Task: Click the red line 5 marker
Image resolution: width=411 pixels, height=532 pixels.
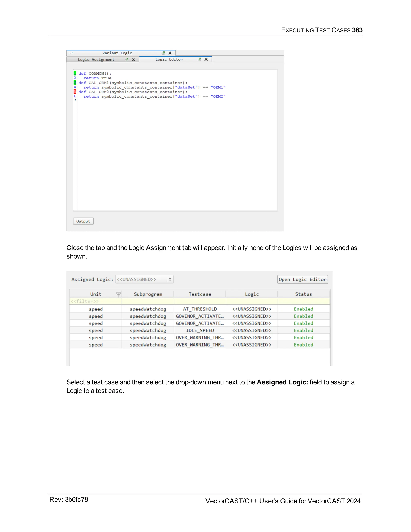Action: 75,92
